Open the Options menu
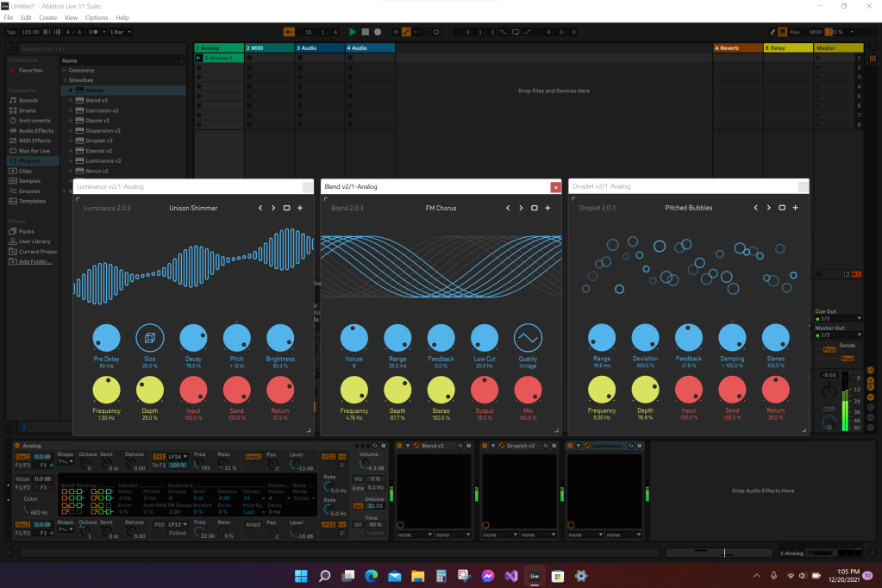This screenshot has width=882, height=588. coord(97,17)
